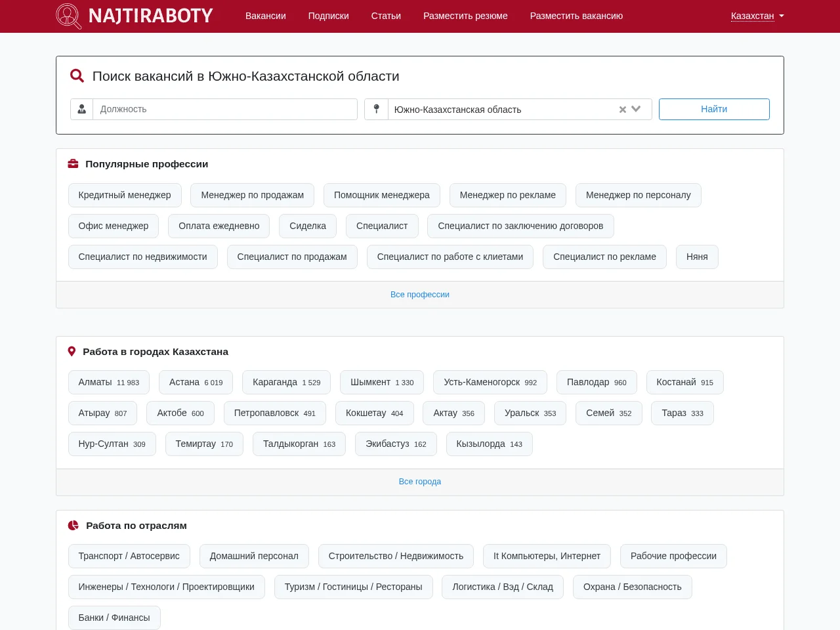View jobs in Алматы
840x630 pixels.
coord(109,382)
